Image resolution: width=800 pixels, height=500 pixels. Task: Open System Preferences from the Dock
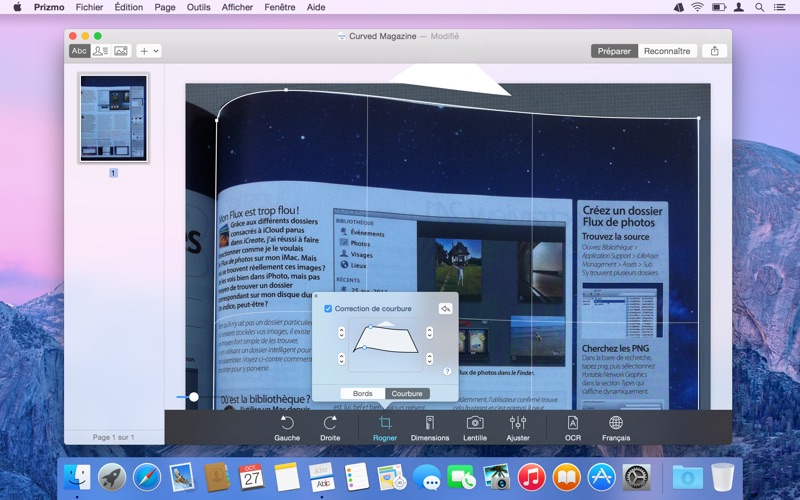[636, 477]
